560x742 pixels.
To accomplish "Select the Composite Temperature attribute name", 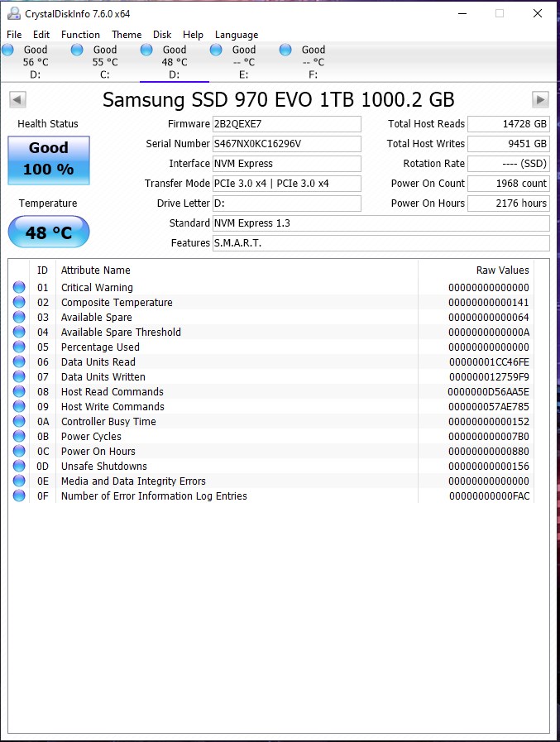I will 117,303.
